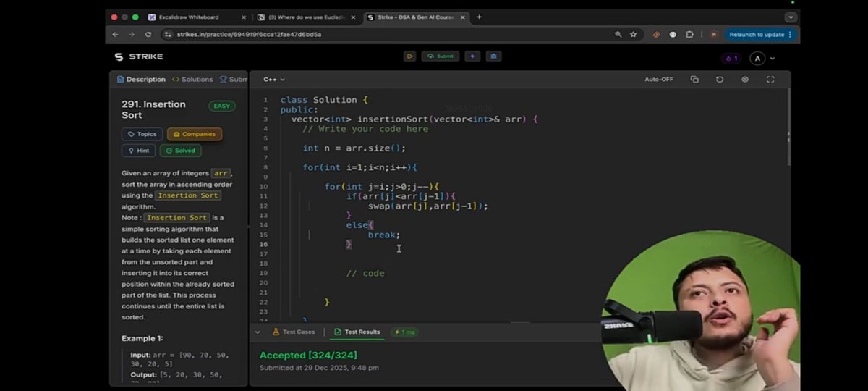Click the Accepted [324/324] result text

[x=308, y=355]
